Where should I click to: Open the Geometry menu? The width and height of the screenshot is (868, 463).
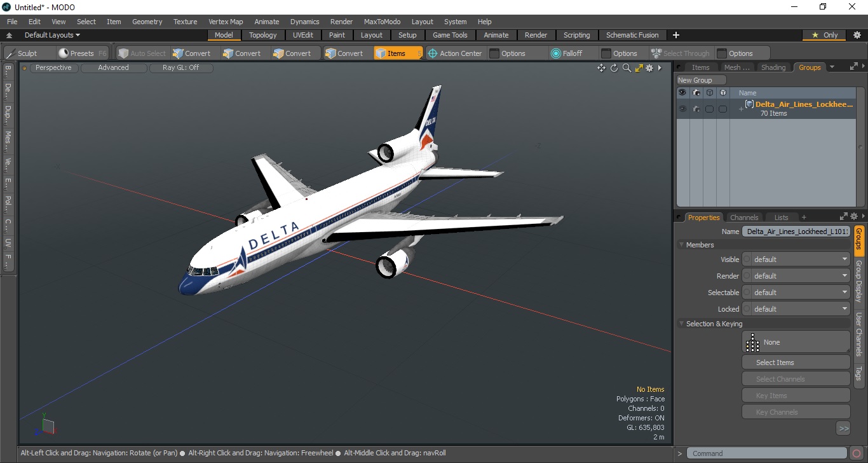(147, 22)
